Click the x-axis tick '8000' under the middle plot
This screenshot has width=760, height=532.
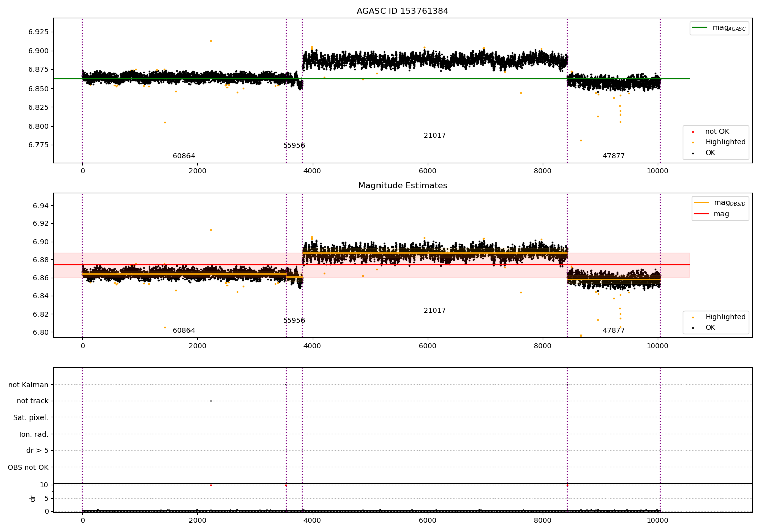pyautogui.click(x=543, y=346)
